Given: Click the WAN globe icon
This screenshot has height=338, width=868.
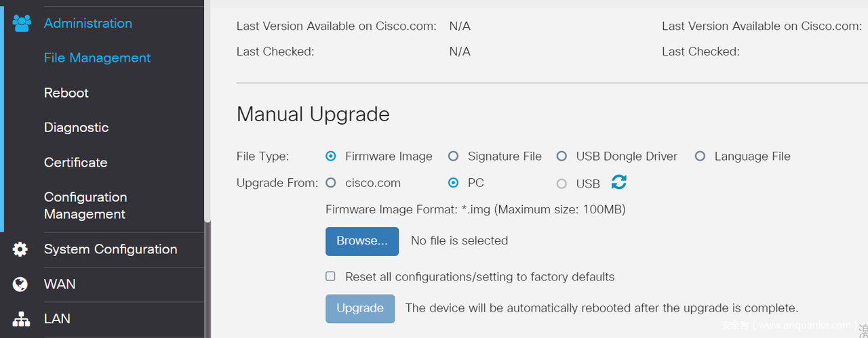Looking at the screenshot, I should pyautogui.click(x=20, y=284).
